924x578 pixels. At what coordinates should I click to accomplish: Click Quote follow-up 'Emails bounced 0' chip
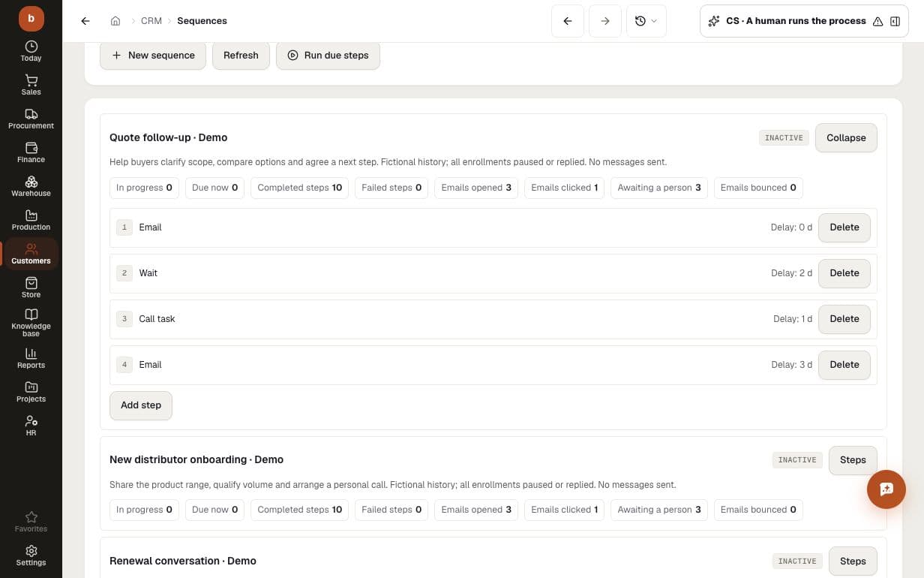758,188
